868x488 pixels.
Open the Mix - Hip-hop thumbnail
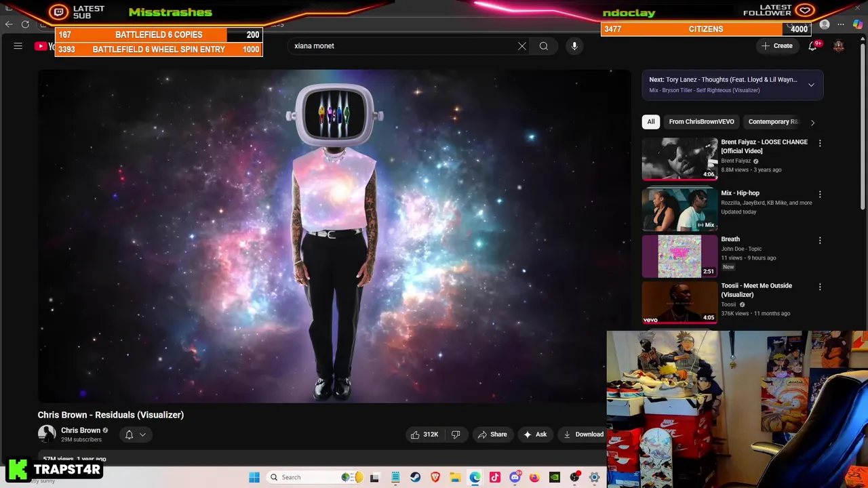(x=679, y=209)
